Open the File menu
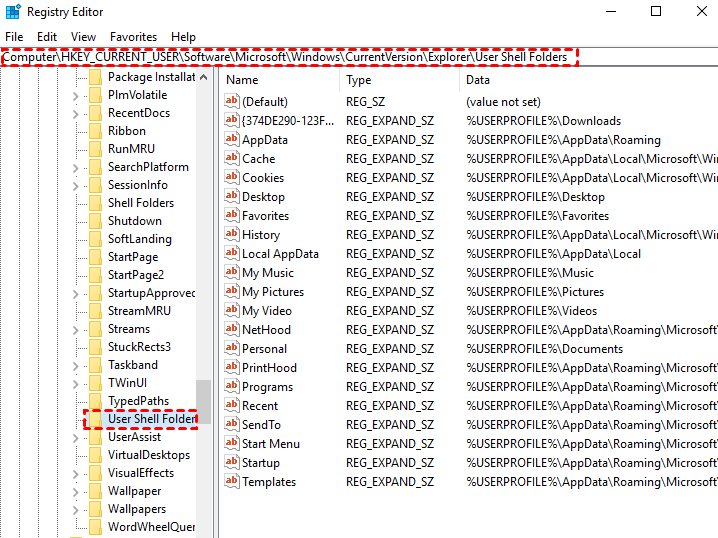The width and height of the screenshot is (718, 538). point(14,37)
